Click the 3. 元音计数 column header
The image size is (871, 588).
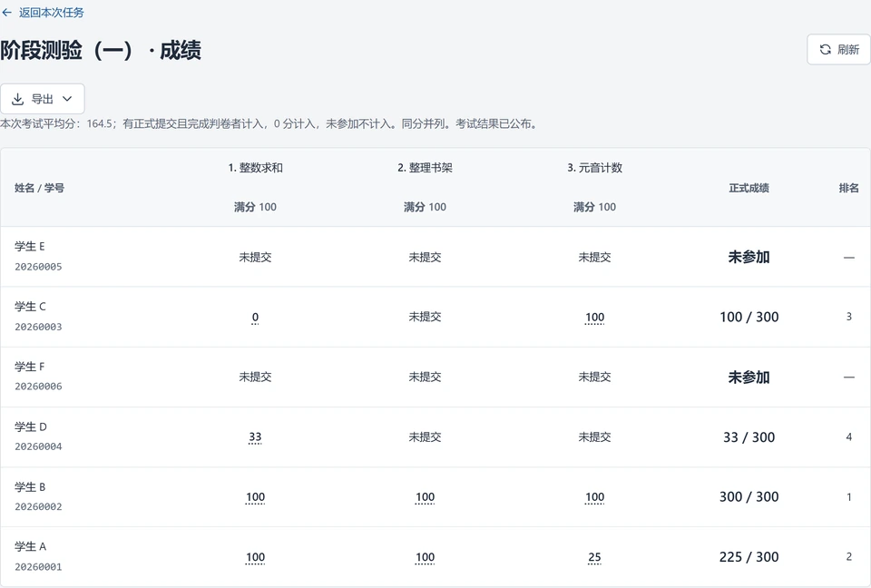point(595,168)
